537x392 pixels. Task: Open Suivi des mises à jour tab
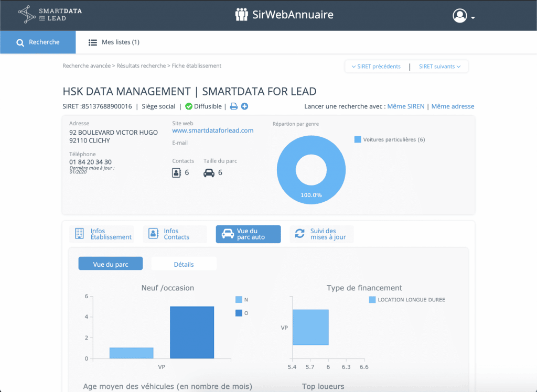321,234
